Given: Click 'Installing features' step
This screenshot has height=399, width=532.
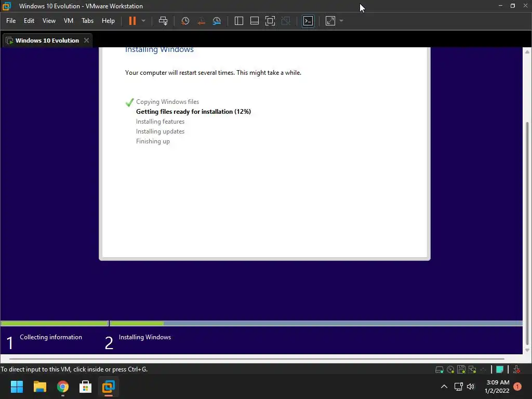Looking at the screenshot, I should [160, 122].
